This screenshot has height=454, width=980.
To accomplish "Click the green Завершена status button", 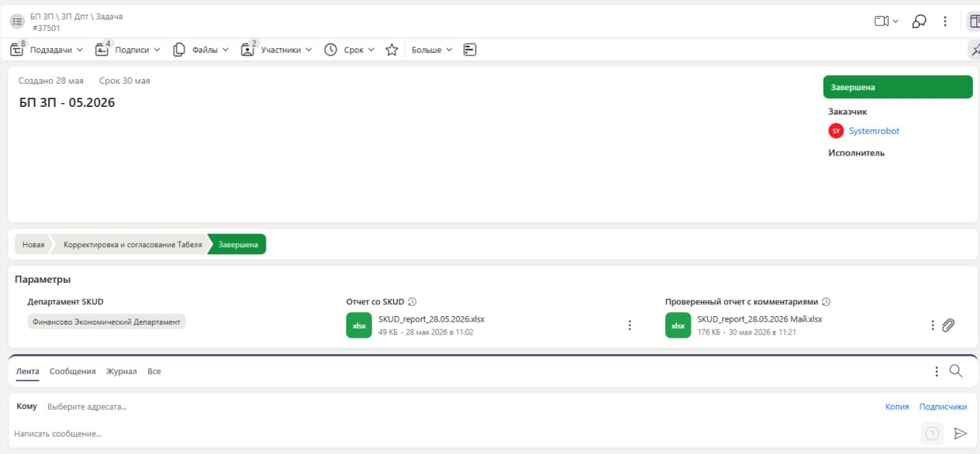I will pos(898,87).
